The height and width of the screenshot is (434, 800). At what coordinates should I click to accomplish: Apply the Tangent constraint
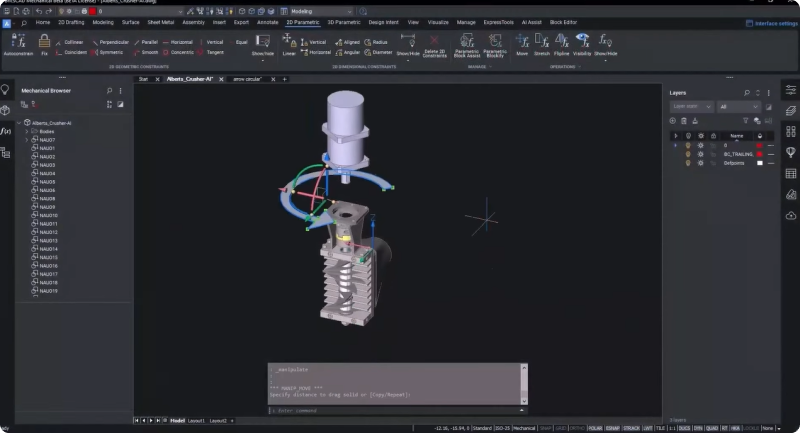pos(211,52)
